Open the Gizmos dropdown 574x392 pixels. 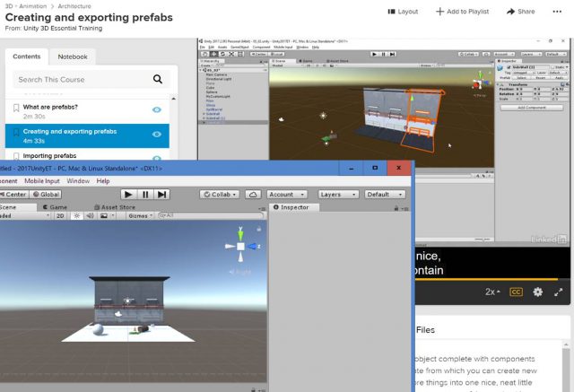[140, 215]
